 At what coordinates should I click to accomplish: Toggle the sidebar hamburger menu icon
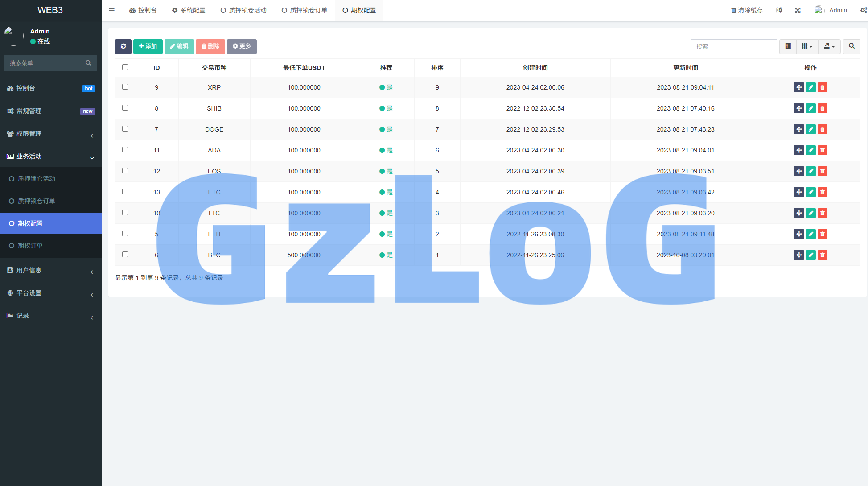coord(112,10)
